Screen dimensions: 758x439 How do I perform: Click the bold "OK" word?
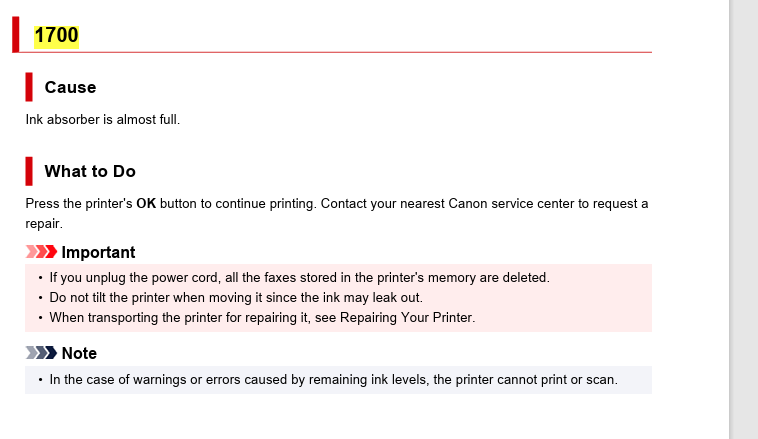click(146, 204)
